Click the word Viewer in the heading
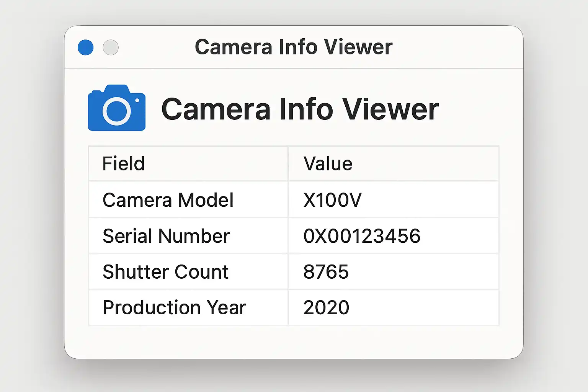588x392 pixels. tap(390, 109)
